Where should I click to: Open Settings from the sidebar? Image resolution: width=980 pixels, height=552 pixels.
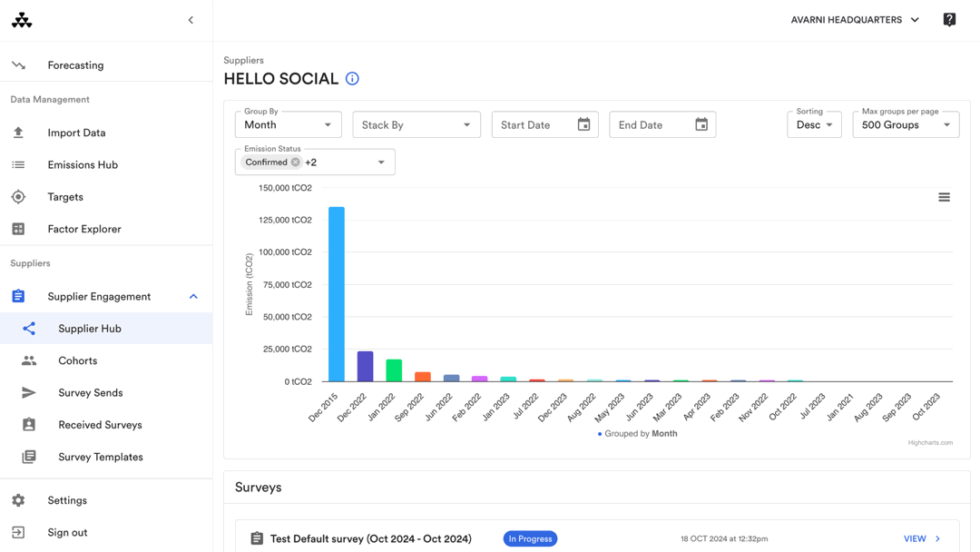click(x=67, y=500)
